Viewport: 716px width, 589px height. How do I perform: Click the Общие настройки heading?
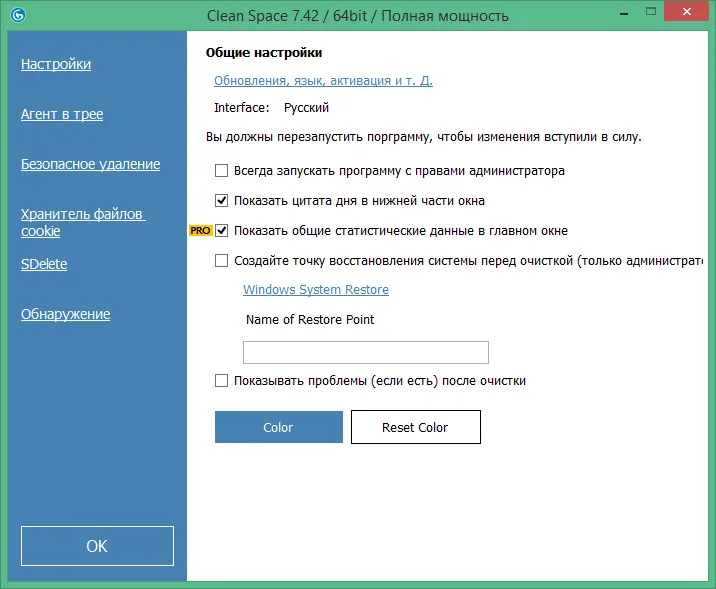tap(264, 53)
